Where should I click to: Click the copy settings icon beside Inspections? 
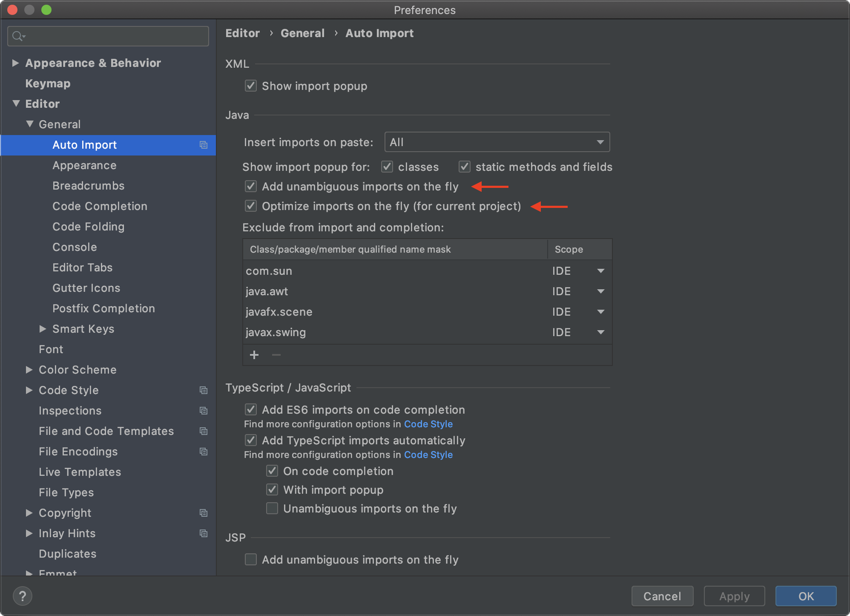click(x=203, y=410)
